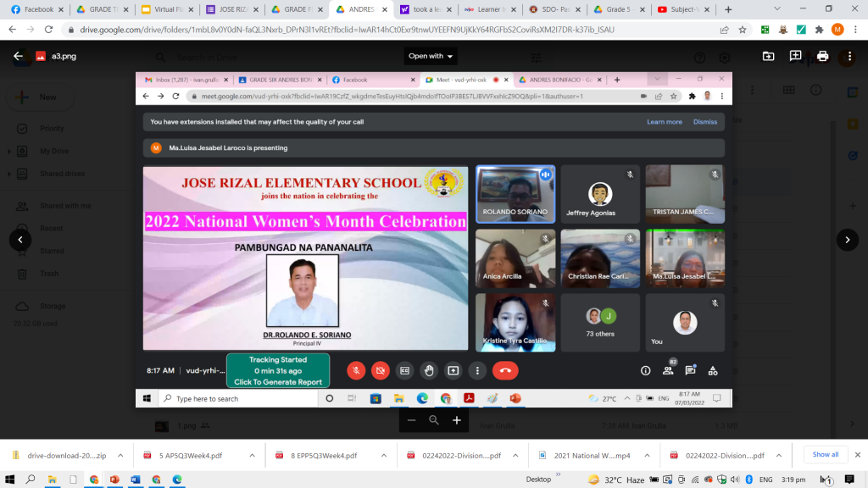
Task: Go to the previous file in preview
Action: [20, 240]
